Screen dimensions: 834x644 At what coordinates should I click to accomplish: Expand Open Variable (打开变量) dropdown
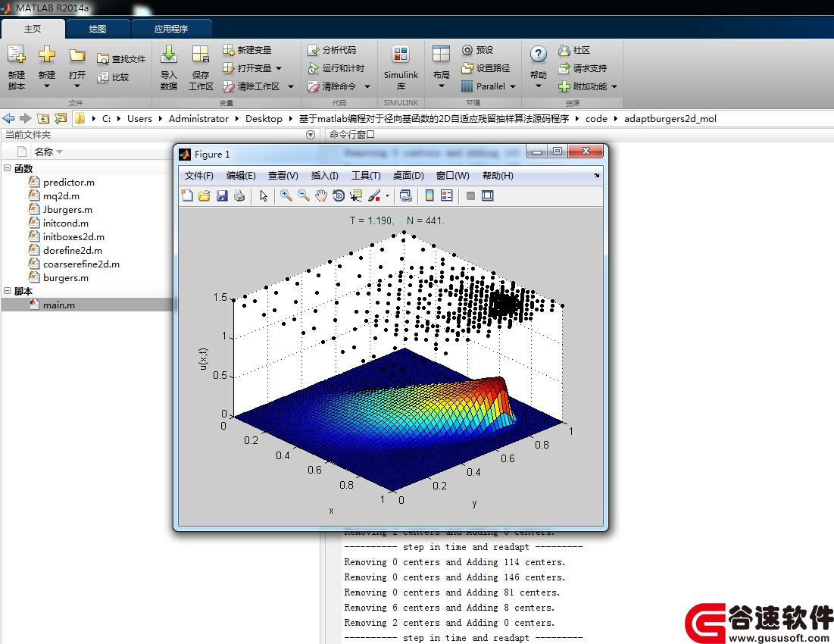(x=279, y=69)
